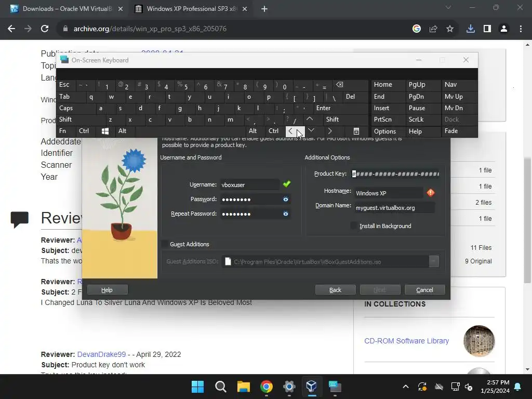
Task: Click Chrome back navigation arrow
Action: 11,29
